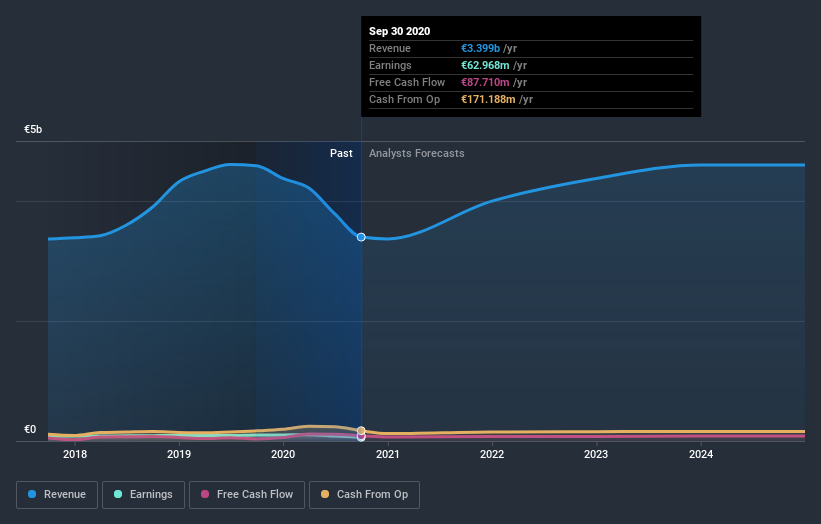Click the €87.710m free cash flow value
The image size is (821, 524).
(x=485, y=82)
